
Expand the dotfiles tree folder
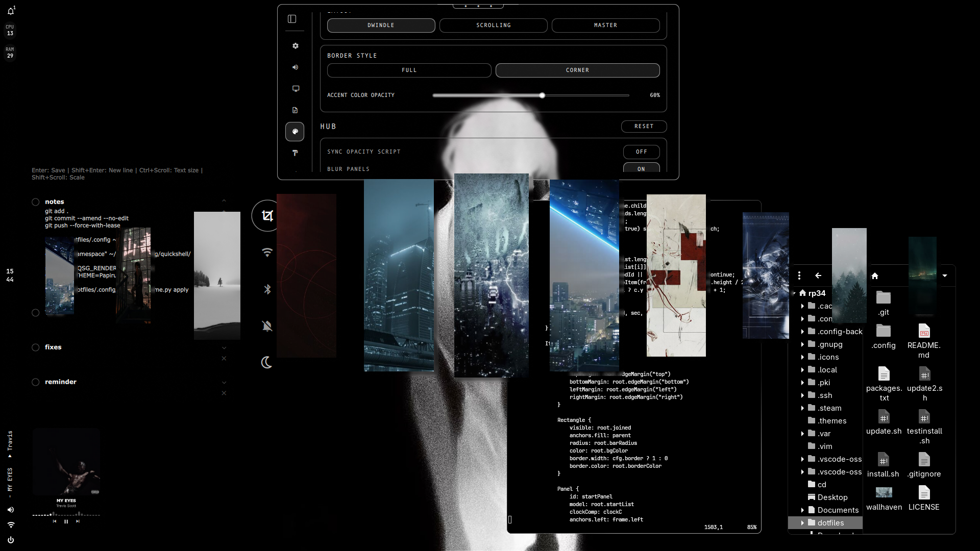pos(802,523)
